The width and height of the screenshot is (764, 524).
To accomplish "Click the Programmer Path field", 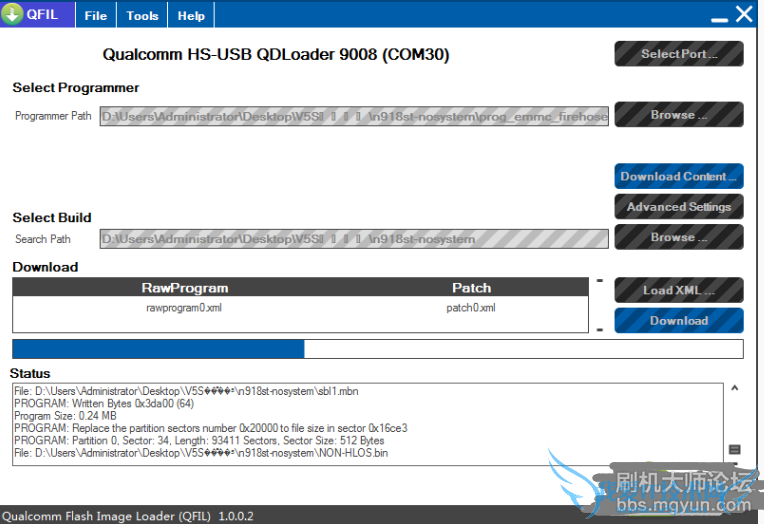I will tap(354, 116).
